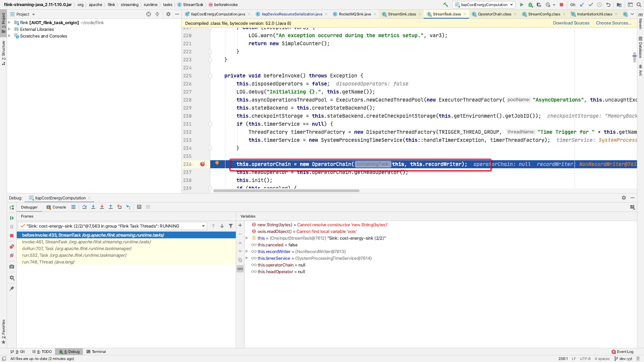Screen dimensions: 644x362
Task: Click the UTF-8 encoding status bar widget
Action: tap(585, 359)
